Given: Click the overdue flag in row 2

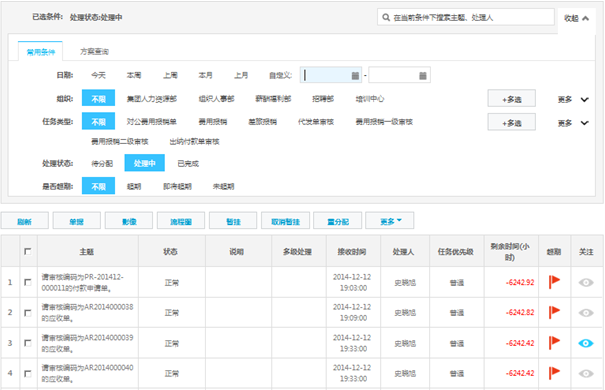Looking at the screenshot, I should pyautogui.click(x=554, y=312).
